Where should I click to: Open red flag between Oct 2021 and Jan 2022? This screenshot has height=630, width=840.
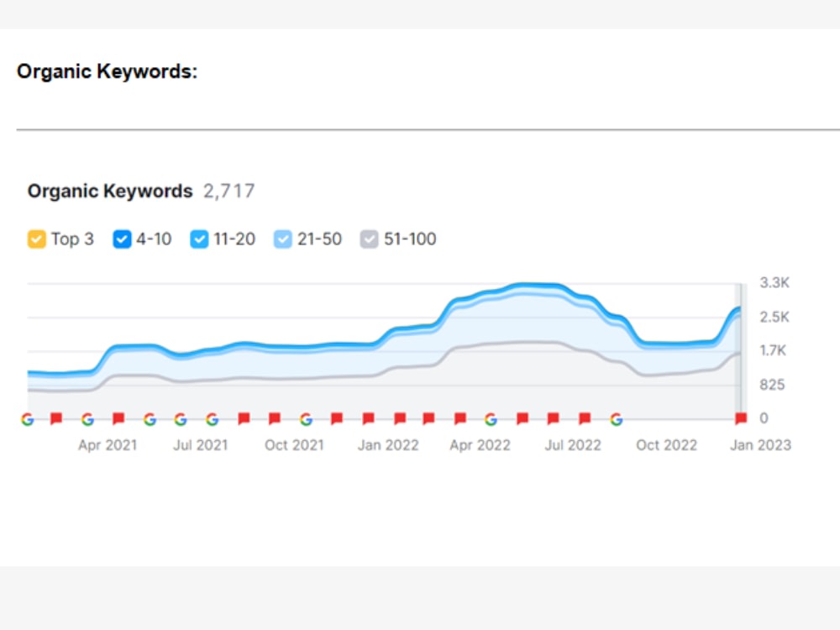(337, 418)
